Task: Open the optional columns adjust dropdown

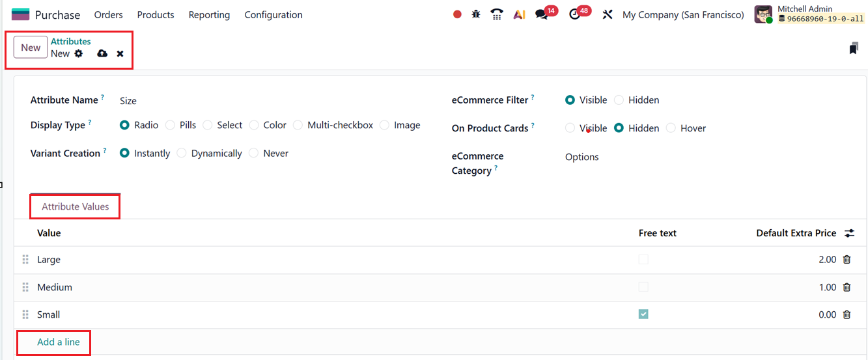Action: (x=849, y=233)
